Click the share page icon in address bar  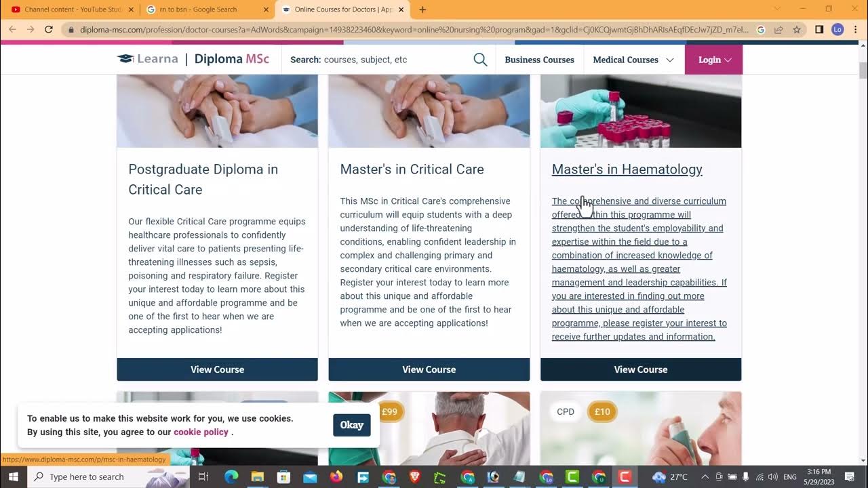pyautogui.click(x=778, y=29)
